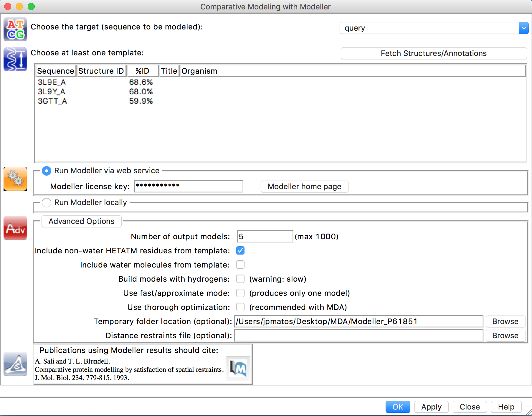Click the 59.9% identity value
The width and height of the screenshot is (532, 416).
[141, 101]
